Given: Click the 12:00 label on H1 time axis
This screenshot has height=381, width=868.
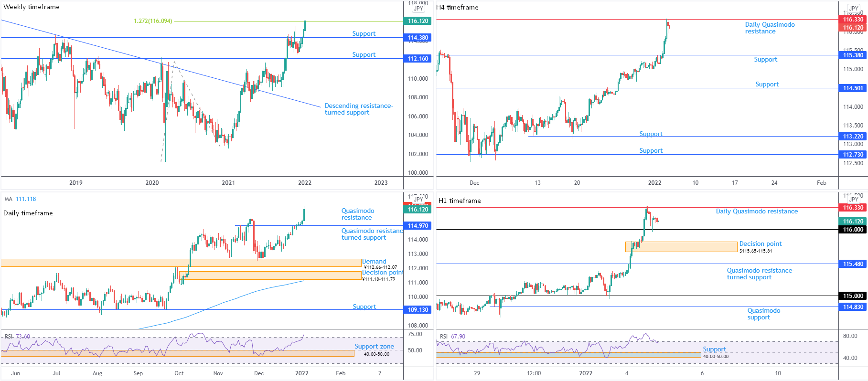Looking at the screenshot, I should (534, 373).
